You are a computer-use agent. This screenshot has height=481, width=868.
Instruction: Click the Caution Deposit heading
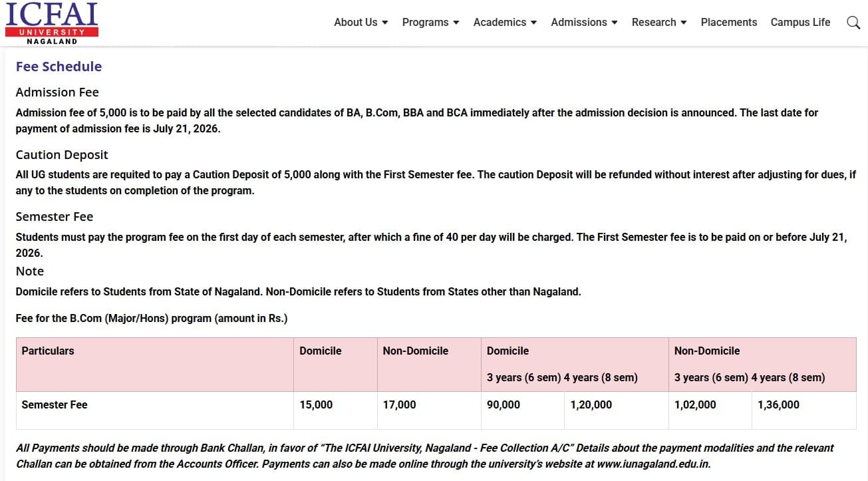click(61, 154)
